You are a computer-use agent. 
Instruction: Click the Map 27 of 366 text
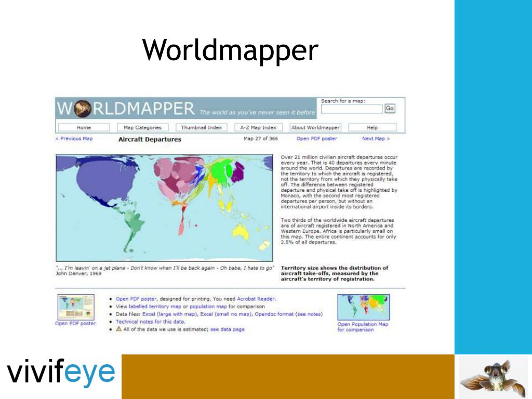coord(261,138)
